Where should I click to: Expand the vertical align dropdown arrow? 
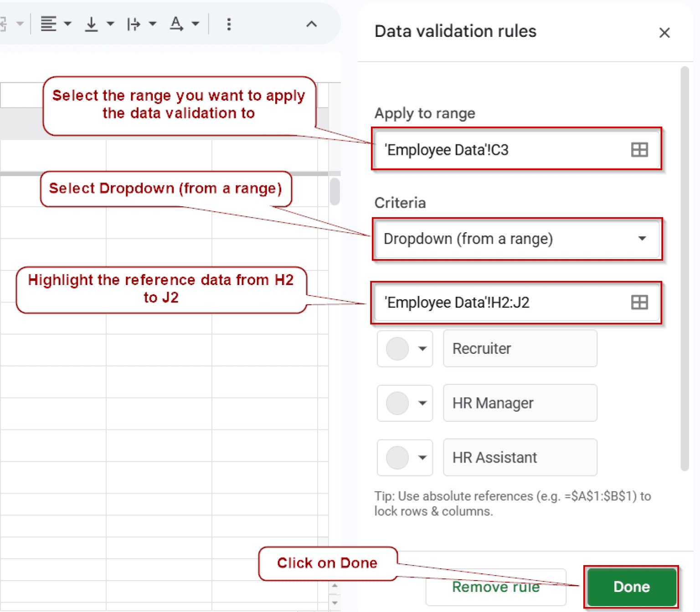pyautogui.click(x=109, y=24)
